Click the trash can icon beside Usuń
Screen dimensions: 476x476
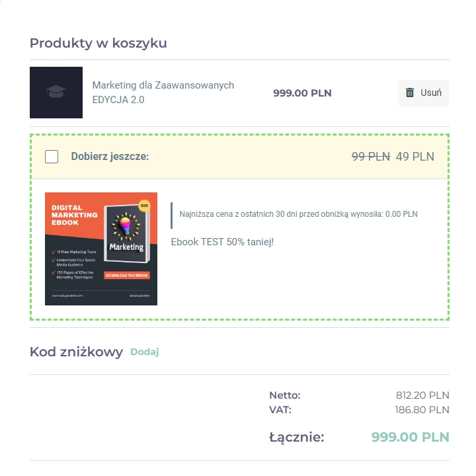tap(410, 93)
